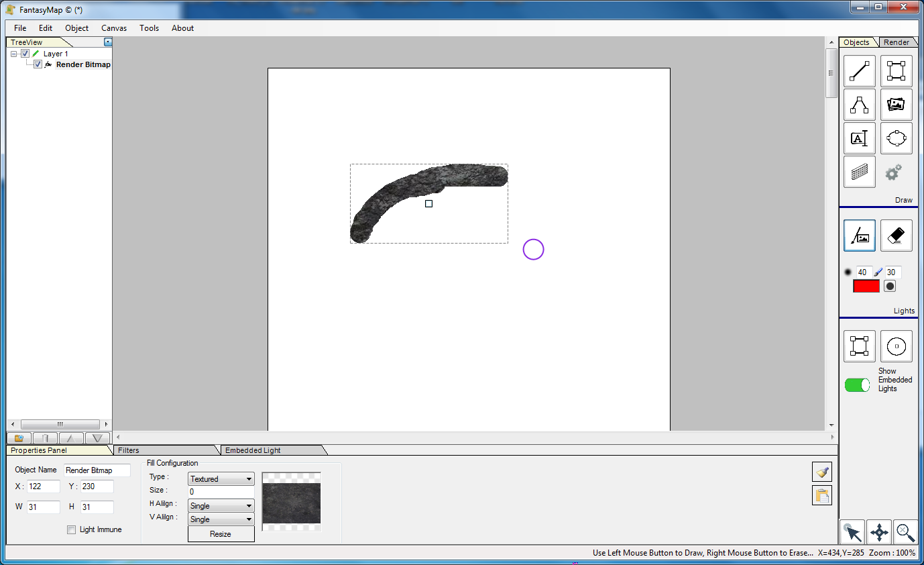Click the paintbrush clean icon in Properties
The image size is (924, 565).
point(822,472)
